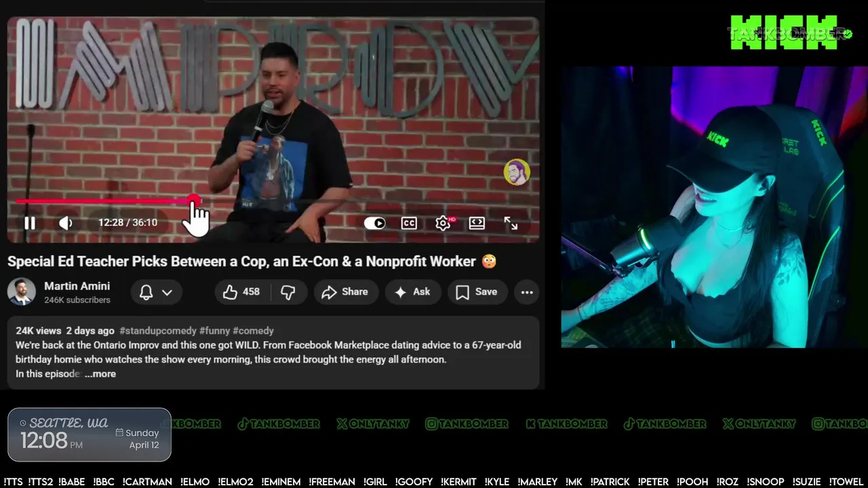
Task: Like the video with 458 likes
Action: coord(242,292)
